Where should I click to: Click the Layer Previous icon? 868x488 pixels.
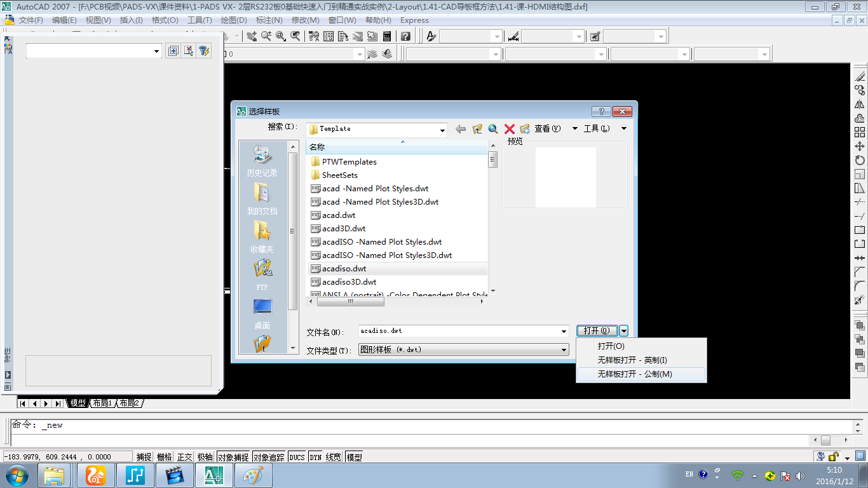(387, 54)
